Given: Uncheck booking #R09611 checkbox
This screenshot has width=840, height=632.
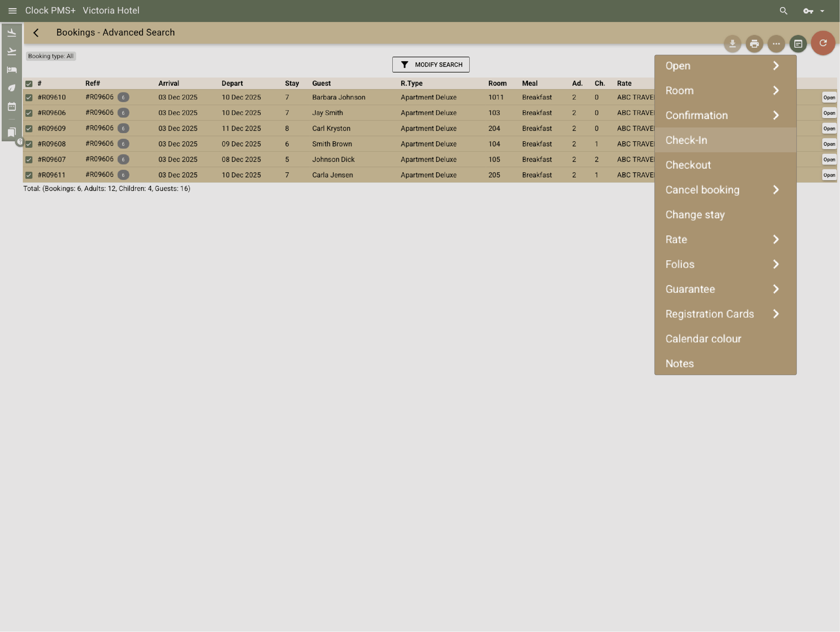Looking at the screenshot, I should (29, 175).
